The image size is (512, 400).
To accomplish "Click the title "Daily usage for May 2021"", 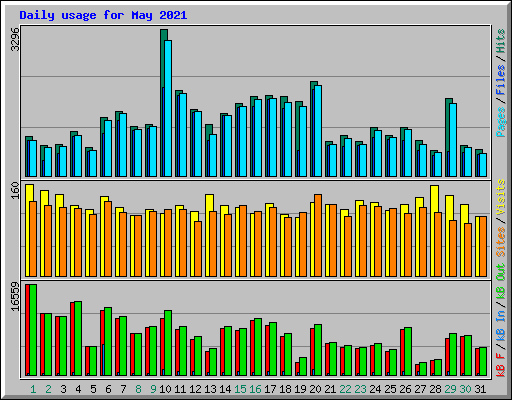I will point(103,15).
